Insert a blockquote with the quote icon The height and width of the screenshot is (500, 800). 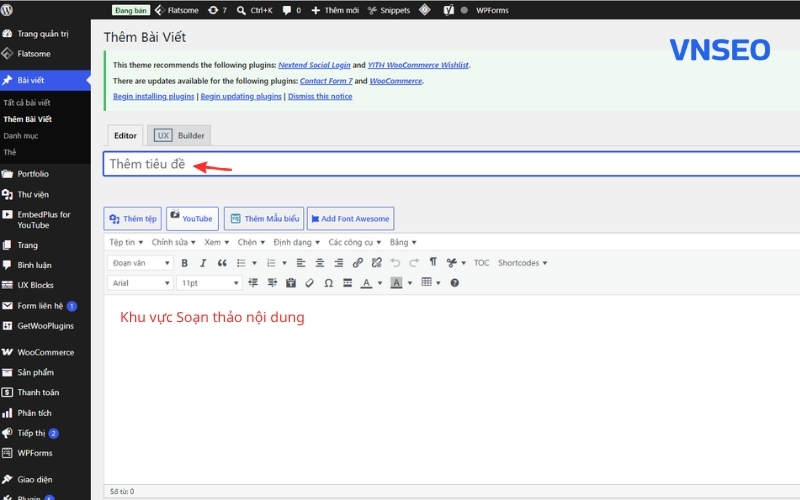tap(222, 263)
